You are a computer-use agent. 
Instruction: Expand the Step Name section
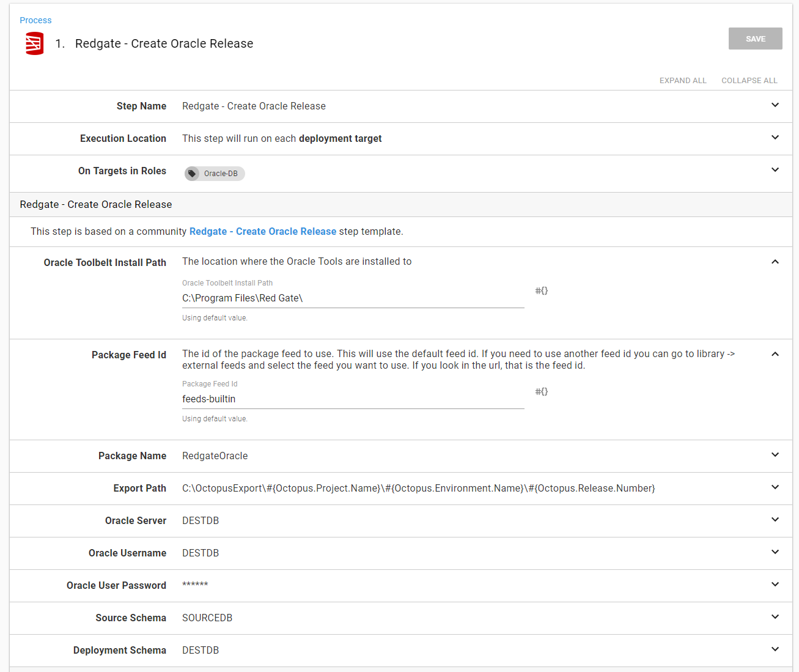(x=775, y=105)
